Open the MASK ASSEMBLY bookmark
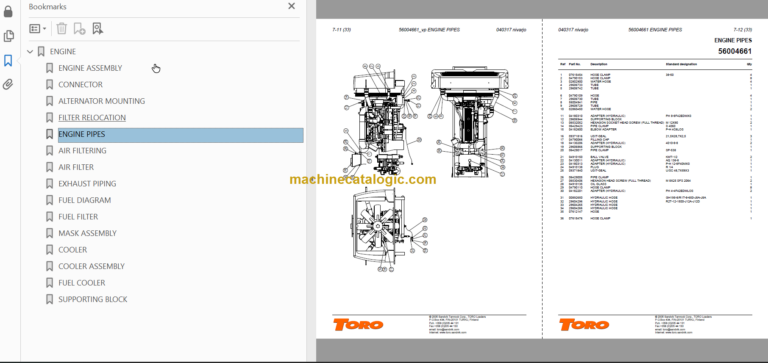Screen dimensions: 768x363 [x=87, y=233]
